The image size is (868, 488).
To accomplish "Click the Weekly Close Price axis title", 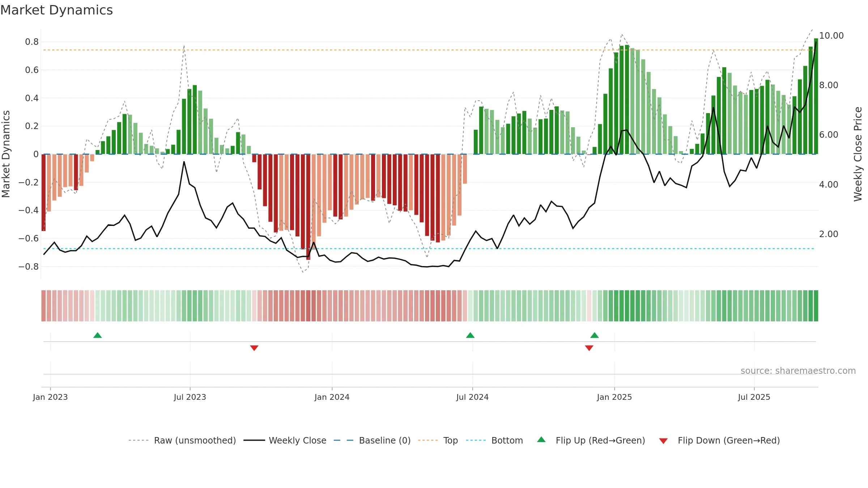I will (x=858, y=154).
